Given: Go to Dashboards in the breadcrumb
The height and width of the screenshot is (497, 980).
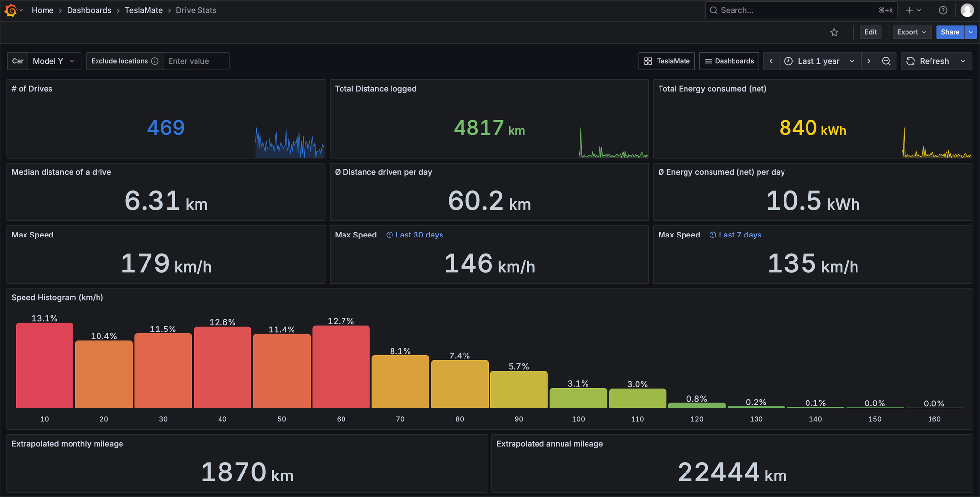Looking at the screenshot, I should click(x=89, y=10).
